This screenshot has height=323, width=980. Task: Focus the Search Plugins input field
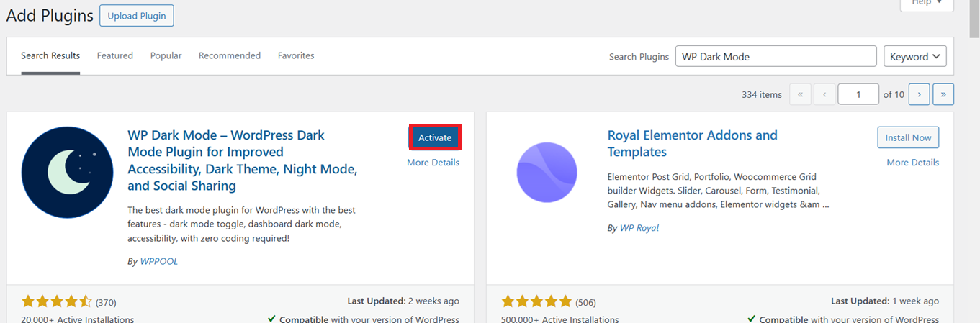(776, 56)
